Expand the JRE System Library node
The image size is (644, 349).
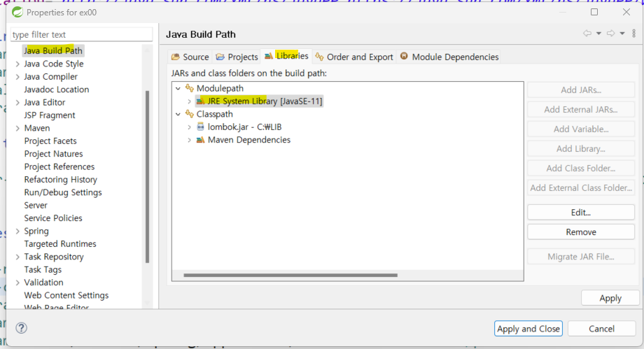(x=189, y=101)
